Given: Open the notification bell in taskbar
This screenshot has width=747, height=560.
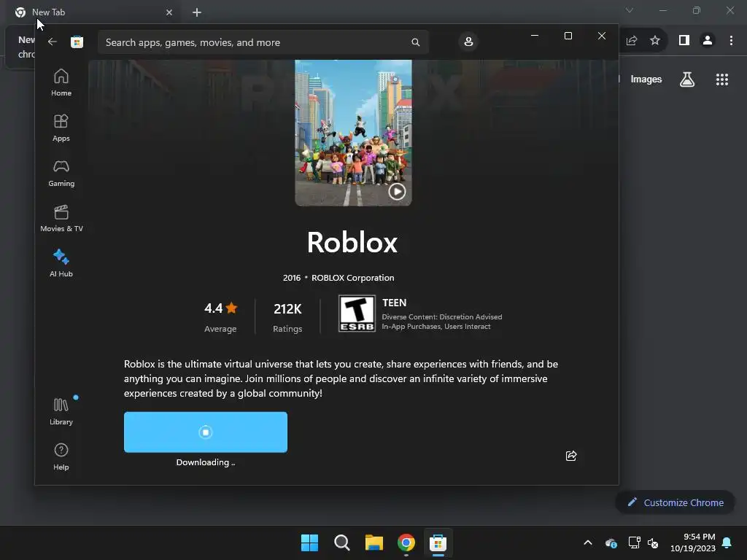Looking at the screenshot, I should coord(727,542).
